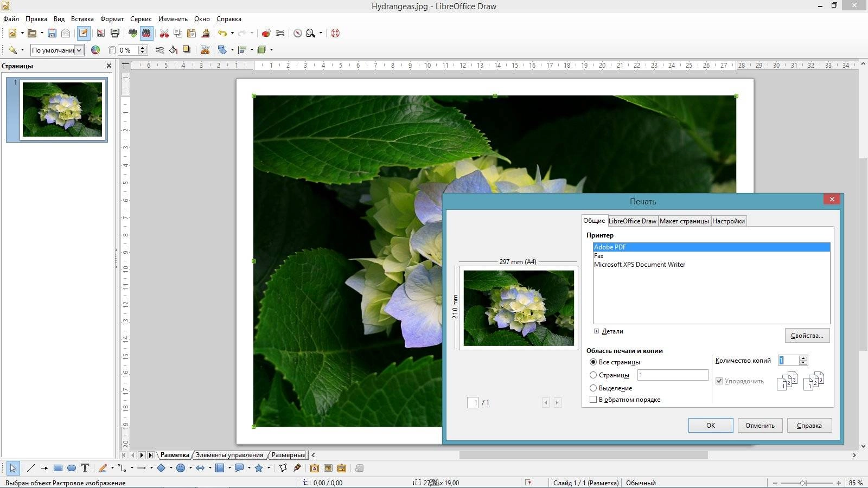The width and height of the screenshot is (868, 488).
Task: Select the Text tool
Action: pyautogui.click(x=85, y=468)
